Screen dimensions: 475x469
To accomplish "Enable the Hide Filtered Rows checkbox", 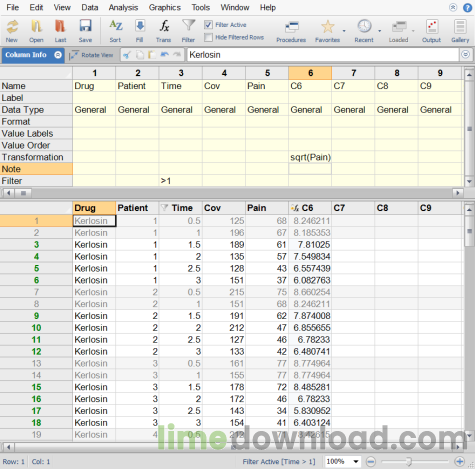I will click(208, 37).
